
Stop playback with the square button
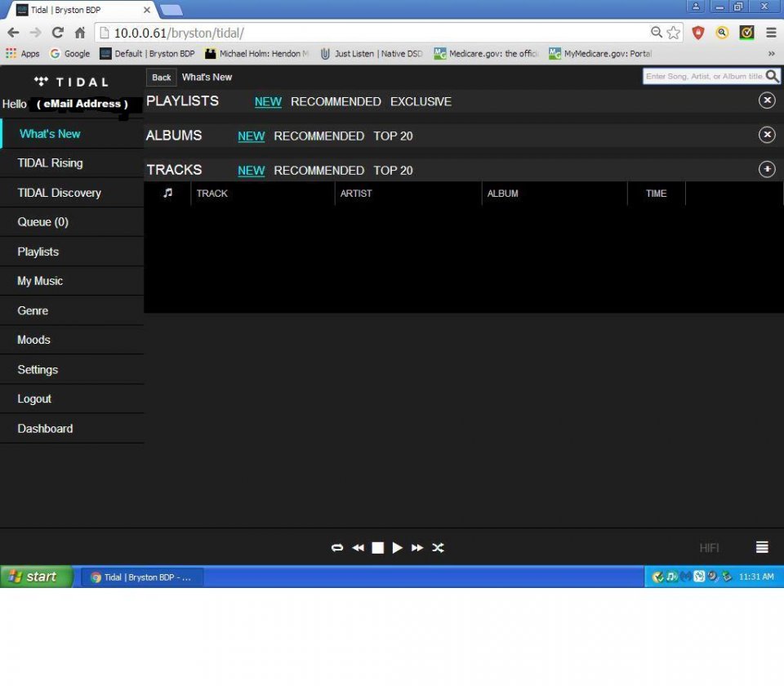(377, 548)
